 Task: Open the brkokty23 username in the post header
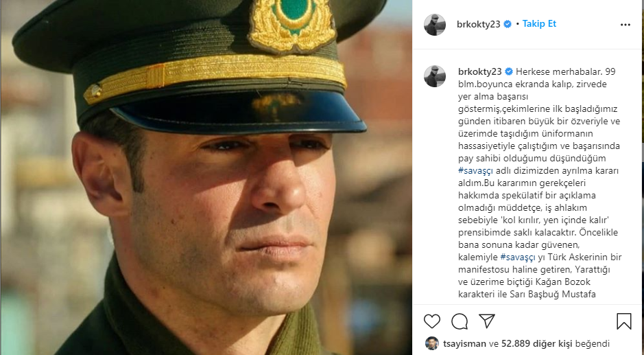point(479,24)
